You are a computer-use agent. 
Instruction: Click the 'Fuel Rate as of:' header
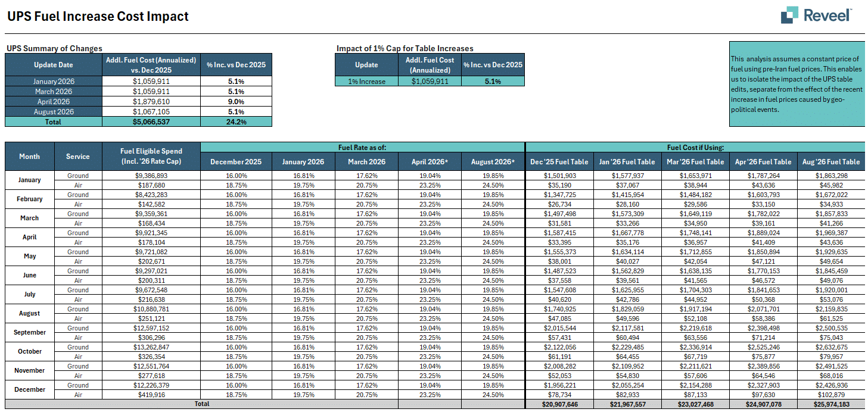click(x=363, y=147)
